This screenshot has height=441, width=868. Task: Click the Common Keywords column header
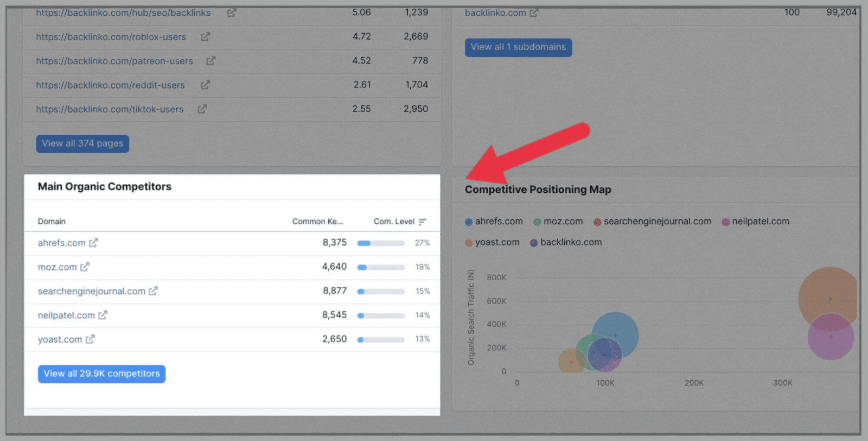(x=317, y=222)
